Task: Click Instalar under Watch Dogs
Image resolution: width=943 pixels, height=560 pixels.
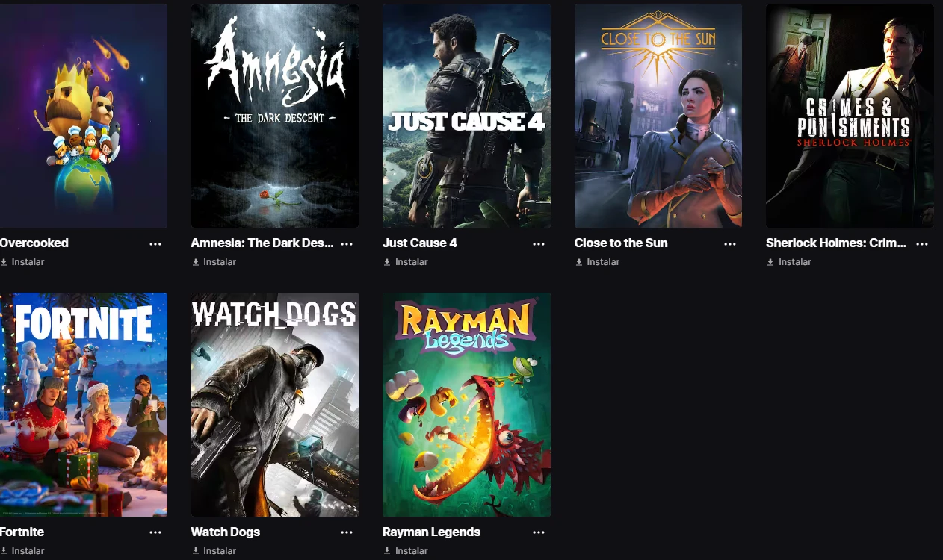Action: 214,551
